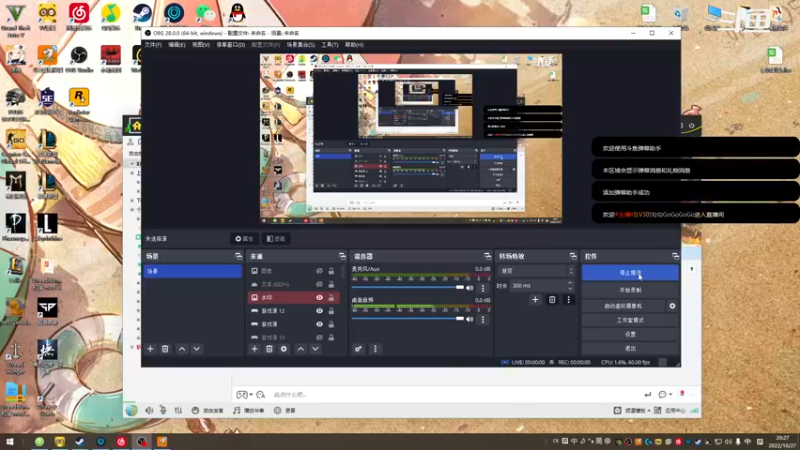Toggle lock on 游戏源 12 source
The width and height of the screenshot is (800, 450).
tap(331, 311)
